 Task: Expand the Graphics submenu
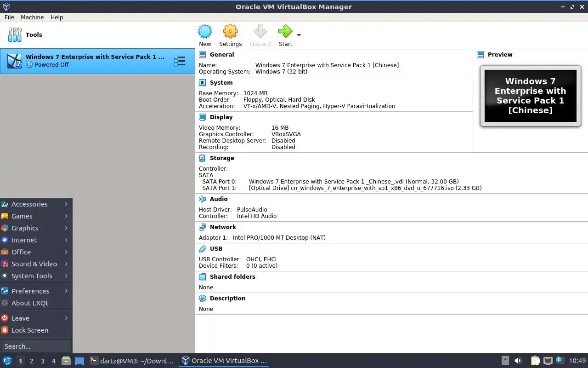click(x=36, y=228)
